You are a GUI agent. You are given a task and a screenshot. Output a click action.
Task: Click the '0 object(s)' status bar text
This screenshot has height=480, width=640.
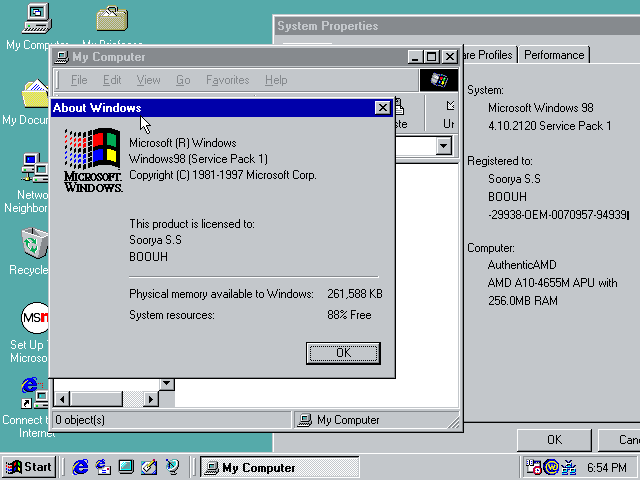(80, 420)
